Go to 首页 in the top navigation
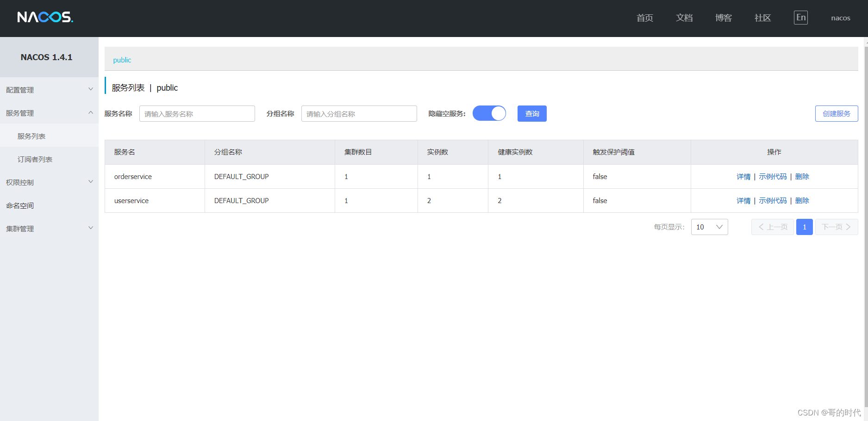This screenshot has width=868, height=421. 645,18
